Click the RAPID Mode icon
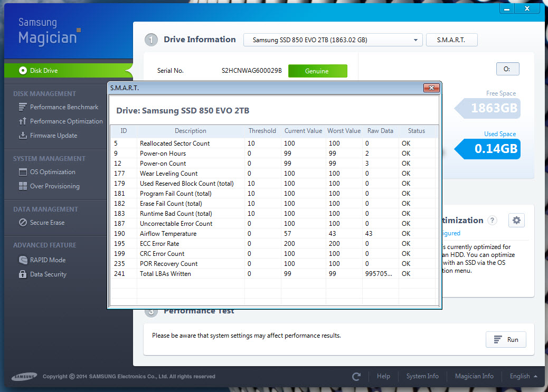 point(23,260)
